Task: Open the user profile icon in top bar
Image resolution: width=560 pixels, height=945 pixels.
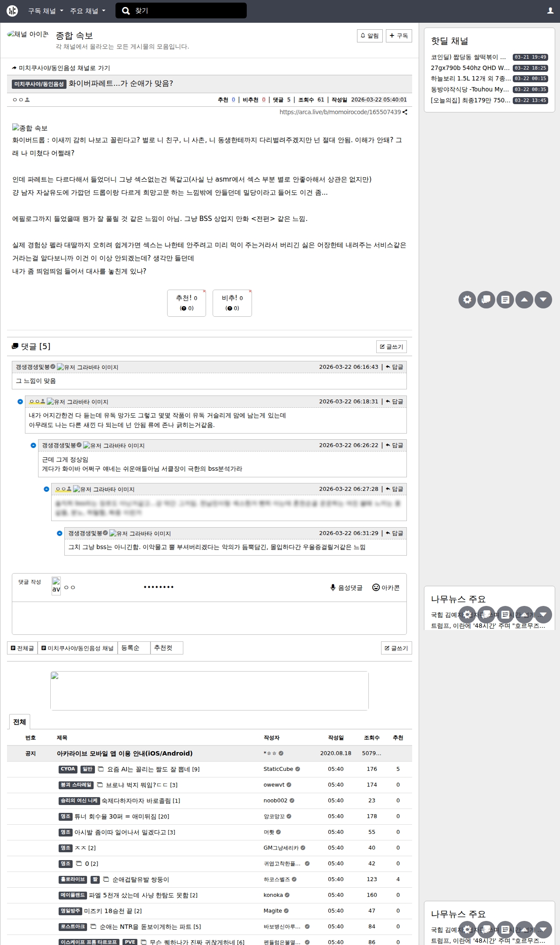Action: tap(550, 11)
